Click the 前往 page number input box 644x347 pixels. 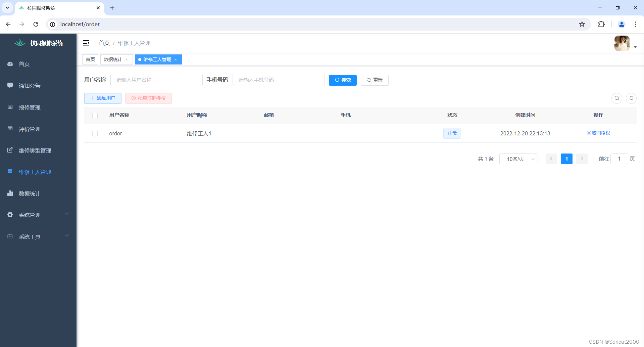[619, 159]
